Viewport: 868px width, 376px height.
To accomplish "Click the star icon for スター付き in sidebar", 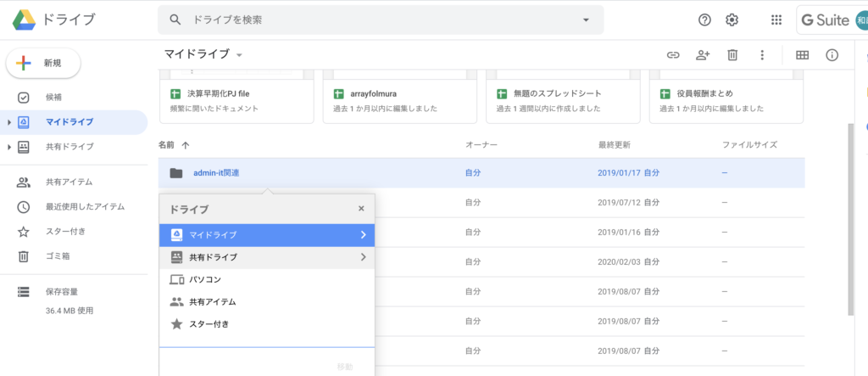I will tap(23, 232).
